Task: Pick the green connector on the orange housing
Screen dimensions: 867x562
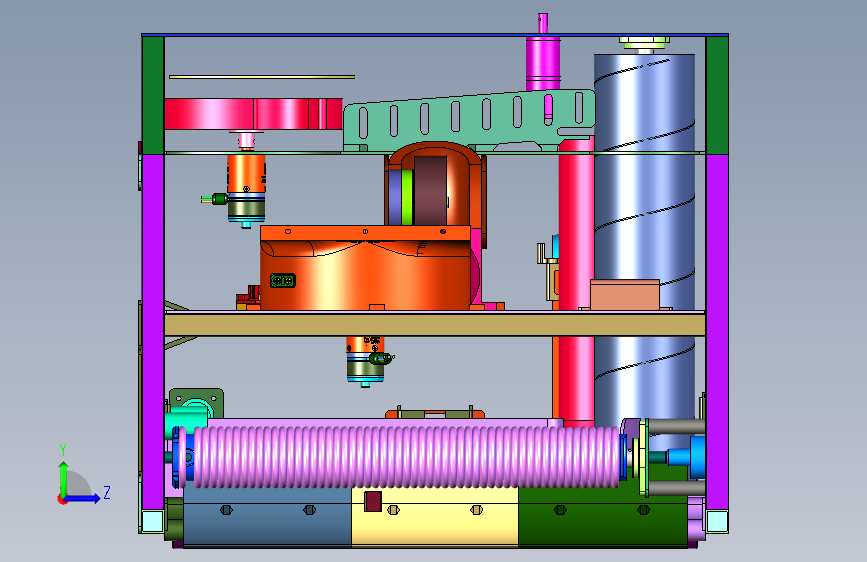Action: 283,280
